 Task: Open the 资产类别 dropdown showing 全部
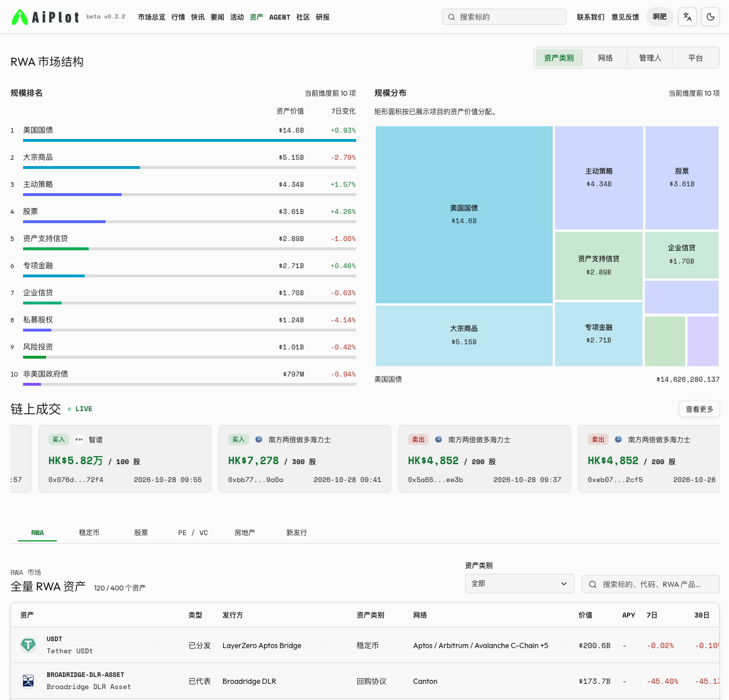520,584
